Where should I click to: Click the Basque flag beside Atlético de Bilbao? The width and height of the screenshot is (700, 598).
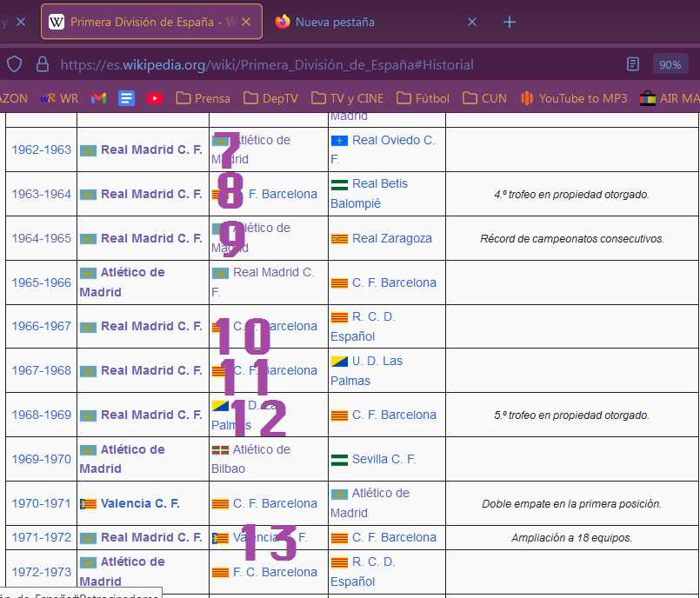coord(220,450)
